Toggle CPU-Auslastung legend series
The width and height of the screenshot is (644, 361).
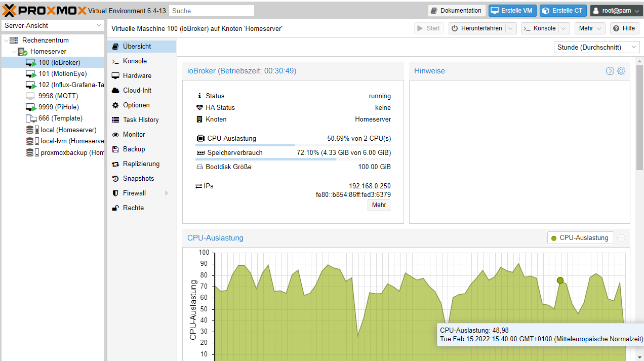pos(580,238)
